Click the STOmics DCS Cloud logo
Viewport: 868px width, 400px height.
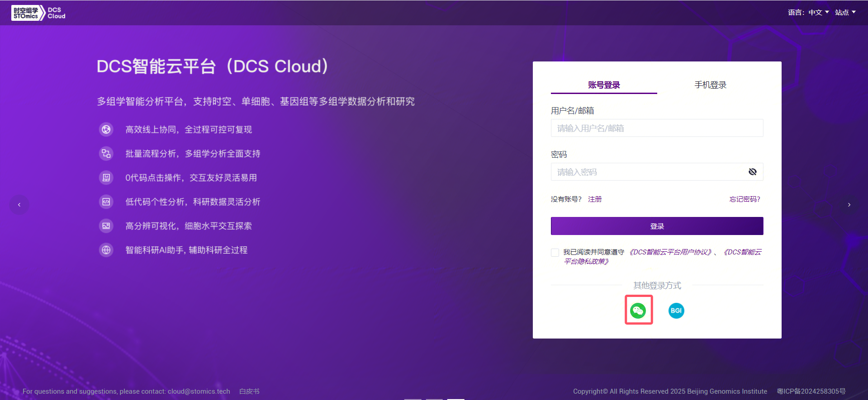tap(38, 13)
